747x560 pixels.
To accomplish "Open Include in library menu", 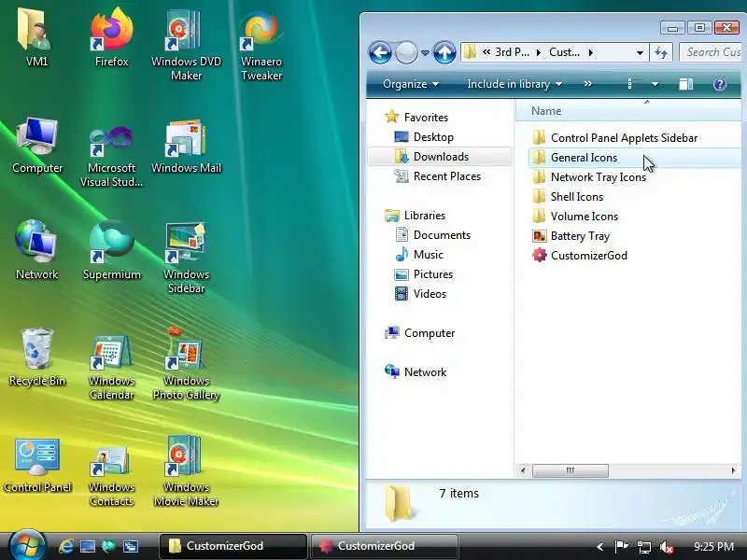I will point(514,84).
